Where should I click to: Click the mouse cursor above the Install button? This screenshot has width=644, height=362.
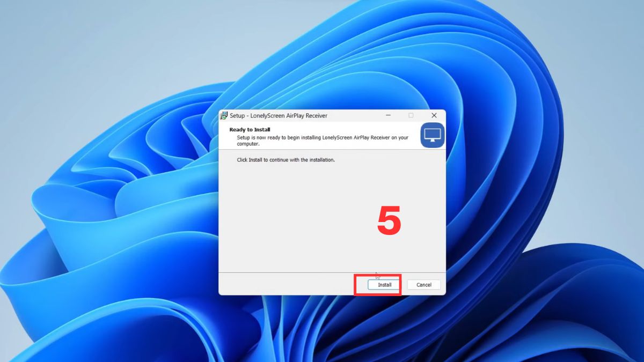pyautogui.click(x=377, y=273)
